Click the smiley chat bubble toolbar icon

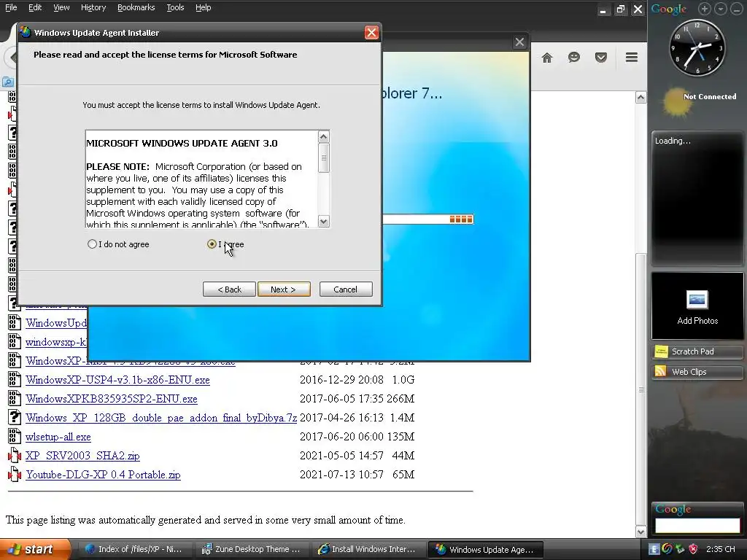(x=574, y=58)
